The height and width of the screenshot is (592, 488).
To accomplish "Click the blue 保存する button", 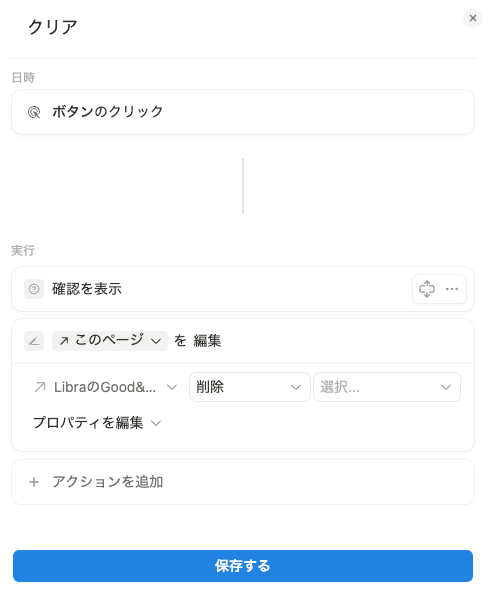I will click(243, 566).
